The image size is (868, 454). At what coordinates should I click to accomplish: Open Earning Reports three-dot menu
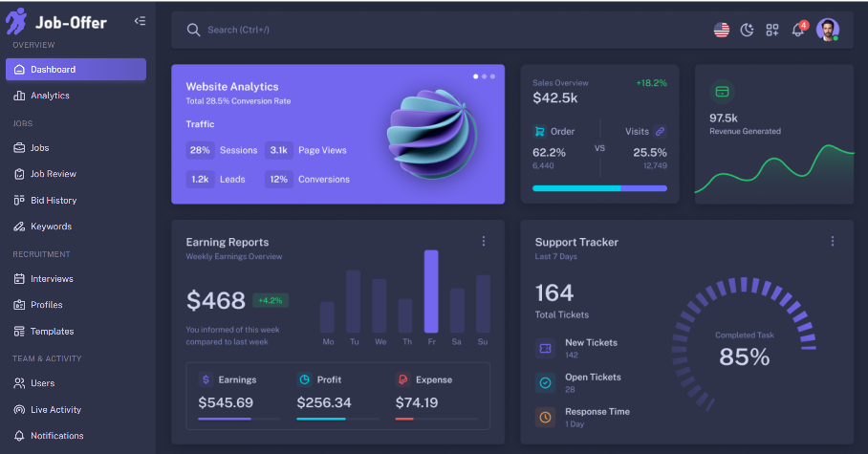[x=484, y=241]
